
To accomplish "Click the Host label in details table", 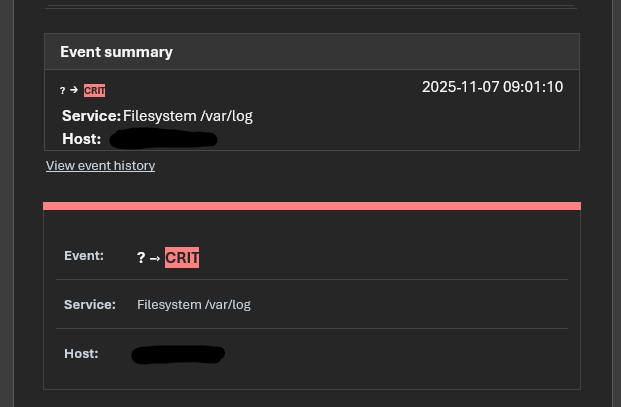I will click(81, 353).
